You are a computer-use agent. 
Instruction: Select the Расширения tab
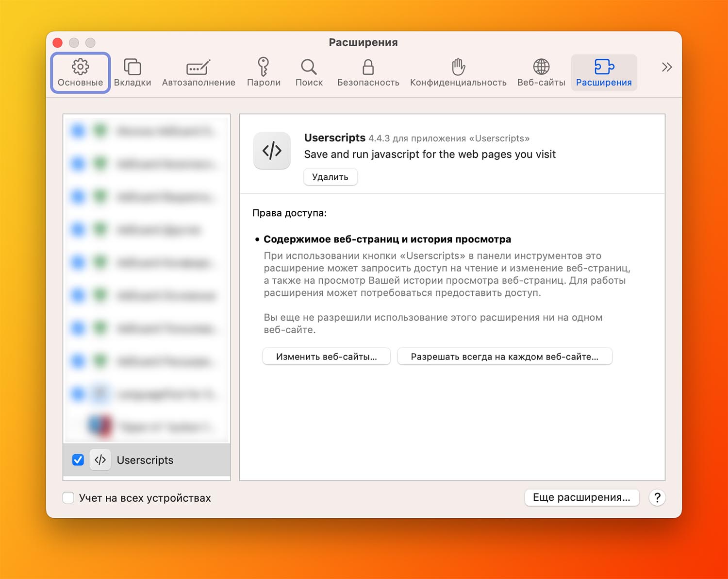pyautogui.click(x=604, y=73)
